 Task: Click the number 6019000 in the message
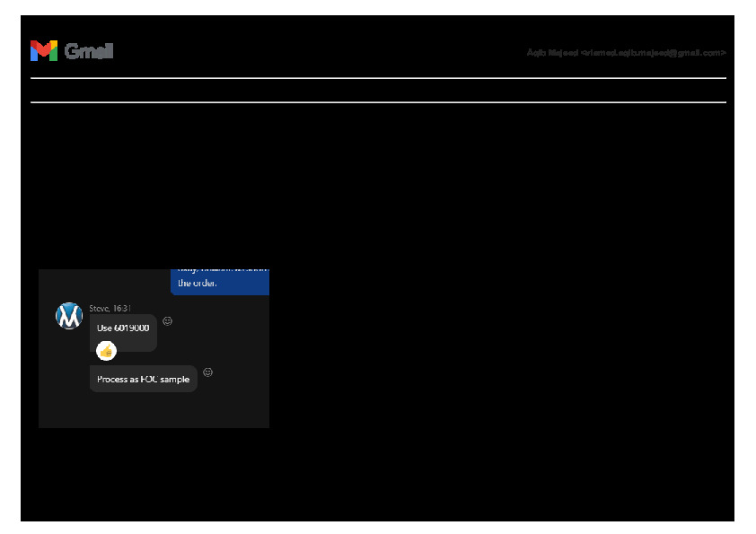[131, 328]
